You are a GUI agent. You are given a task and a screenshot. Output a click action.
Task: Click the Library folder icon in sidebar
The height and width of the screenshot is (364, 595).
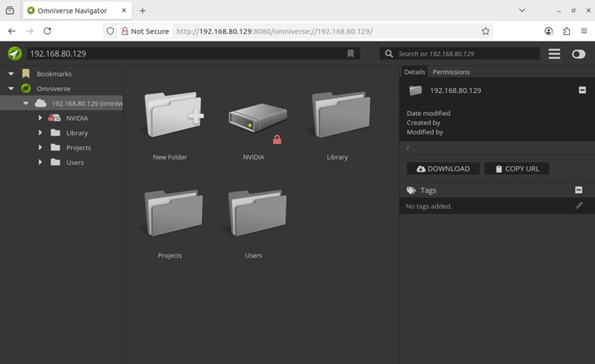point(55,133)
